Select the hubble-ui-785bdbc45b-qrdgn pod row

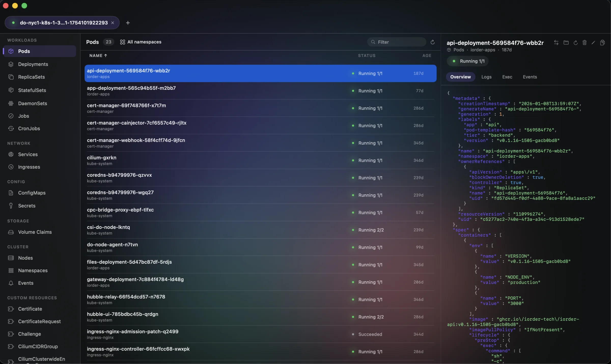click(260, 317)
